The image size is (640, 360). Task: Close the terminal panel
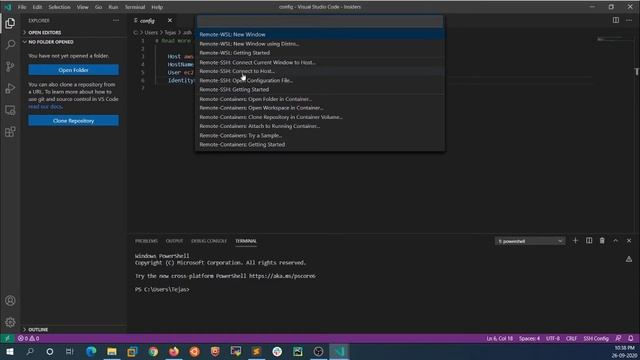[x=629, y=241]
